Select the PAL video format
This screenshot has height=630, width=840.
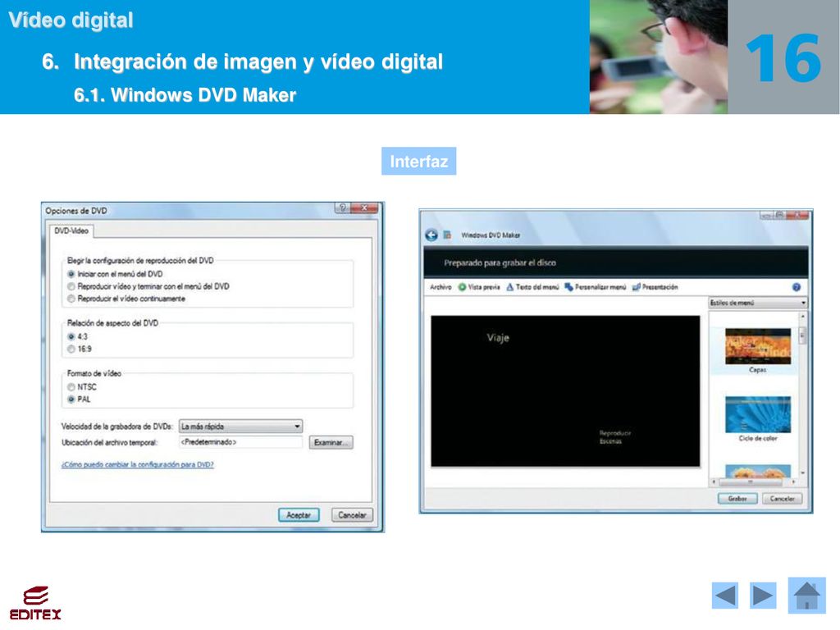(79, 399)
